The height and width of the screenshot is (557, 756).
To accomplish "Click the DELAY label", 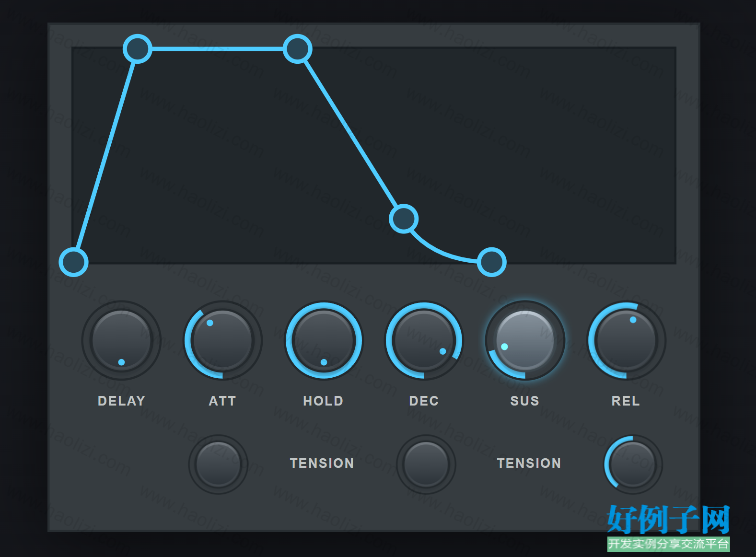I will coord(121,401).
